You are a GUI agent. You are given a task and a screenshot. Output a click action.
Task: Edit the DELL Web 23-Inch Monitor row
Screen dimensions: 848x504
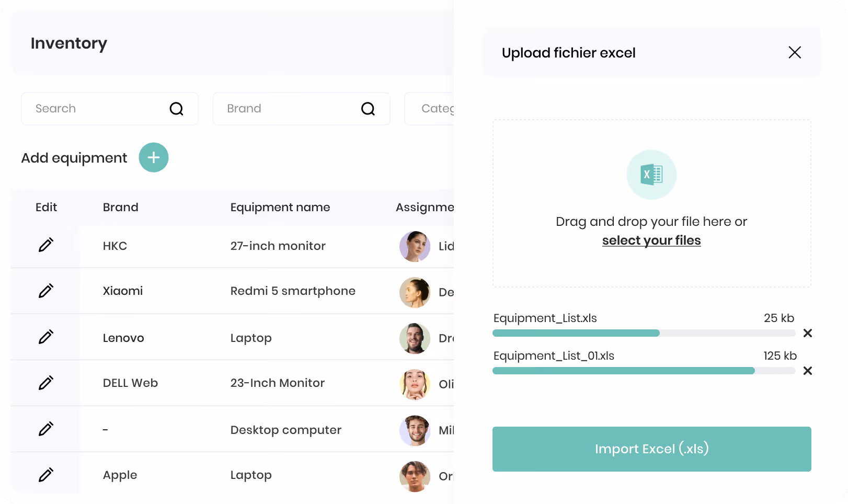pyautogui.click(x=46, y=383)
